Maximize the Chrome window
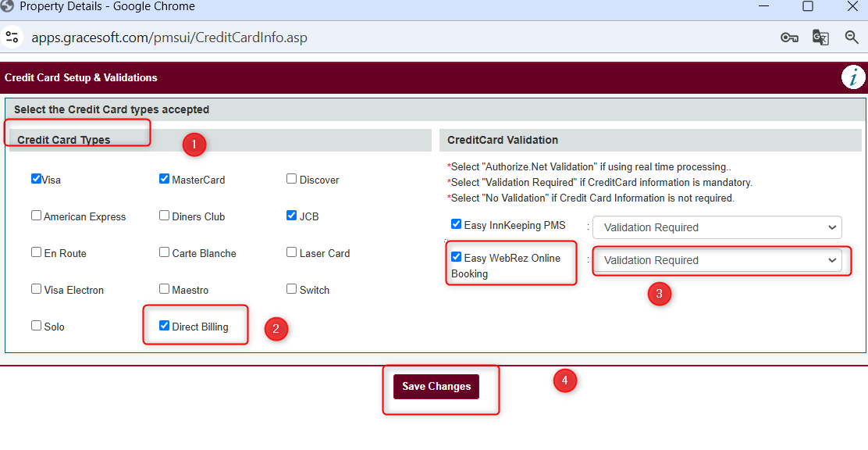Viewport: 868px width, 450px height. pos(808,6)
